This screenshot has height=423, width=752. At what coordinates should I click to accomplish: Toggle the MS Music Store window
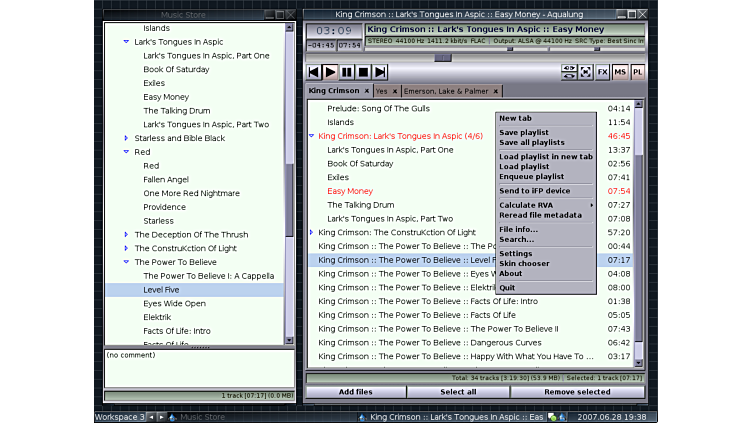click(x=620, y=72)
